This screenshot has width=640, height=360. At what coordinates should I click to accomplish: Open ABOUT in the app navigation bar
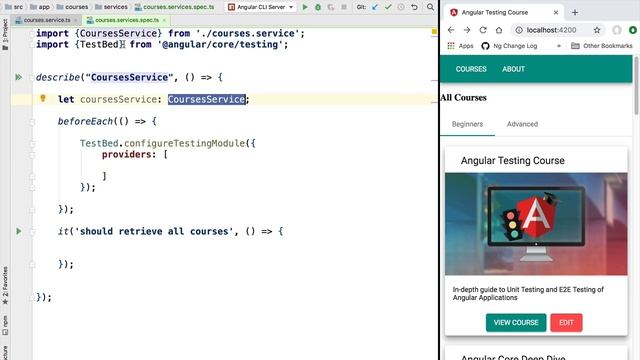coord(513,69)
